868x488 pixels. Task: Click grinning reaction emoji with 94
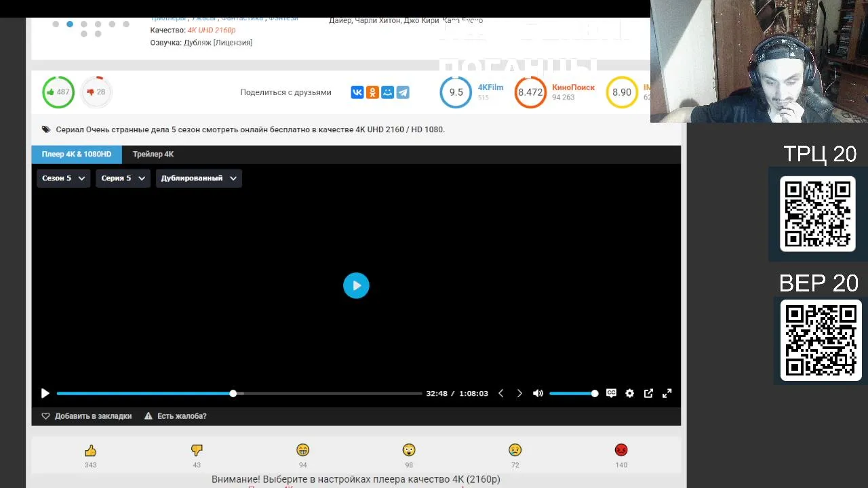click(x=302, y=450)
